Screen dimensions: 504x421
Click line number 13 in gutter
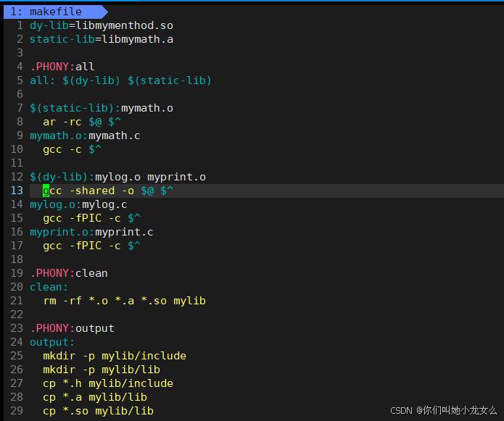[x=17, y=191]
